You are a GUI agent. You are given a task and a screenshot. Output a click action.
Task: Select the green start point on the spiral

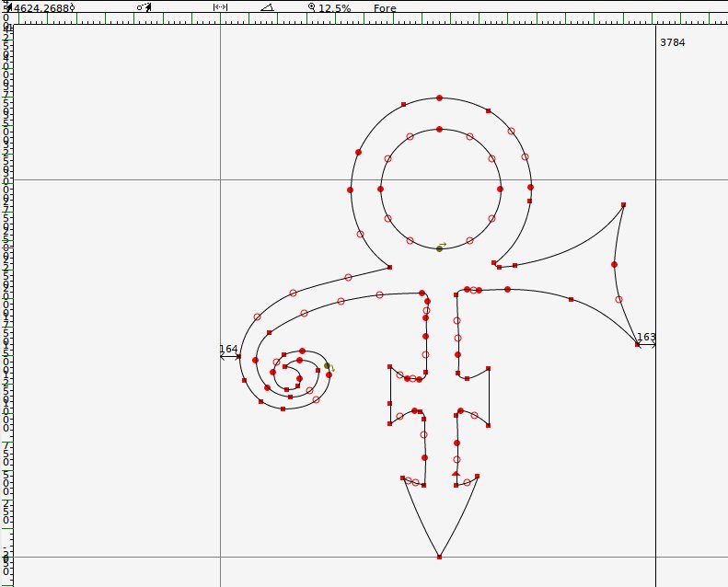pos(327,365)
